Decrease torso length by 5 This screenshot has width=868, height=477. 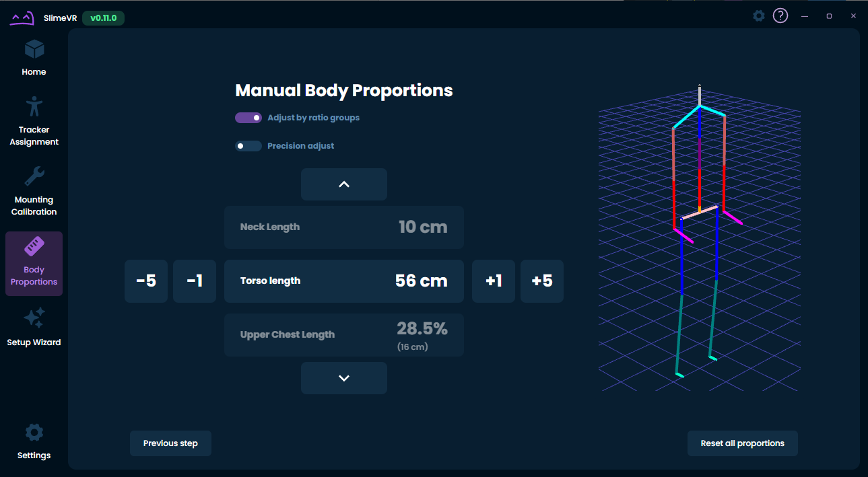coord(146,281)
